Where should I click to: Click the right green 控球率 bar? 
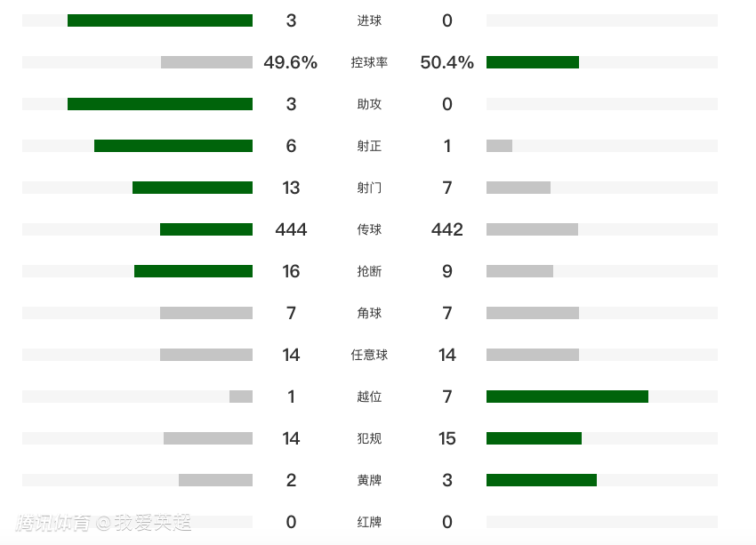tap(533, 62)
